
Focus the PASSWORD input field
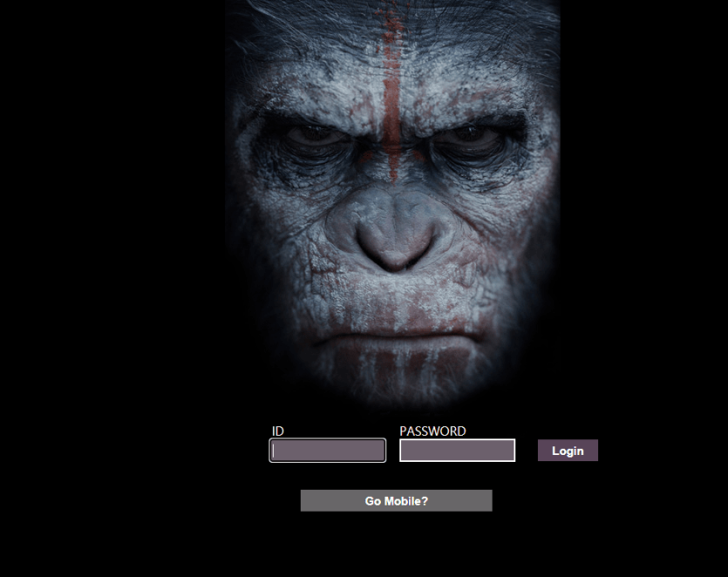pos(458,451)
